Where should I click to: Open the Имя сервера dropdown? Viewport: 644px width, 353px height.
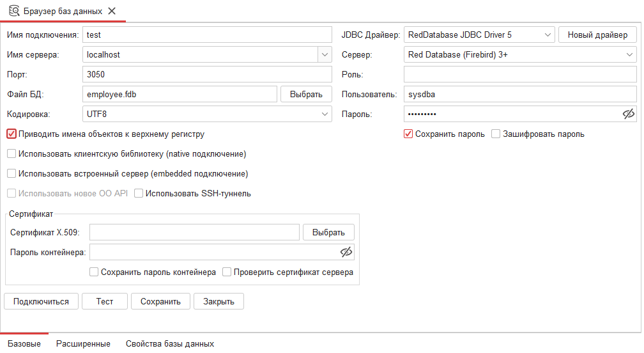coord(325,55)
